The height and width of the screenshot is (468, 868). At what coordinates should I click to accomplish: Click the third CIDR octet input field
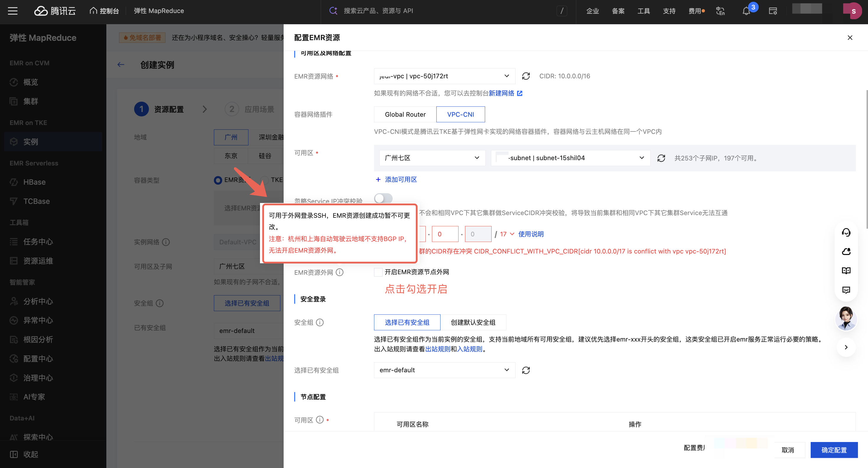tap(445, 234)
